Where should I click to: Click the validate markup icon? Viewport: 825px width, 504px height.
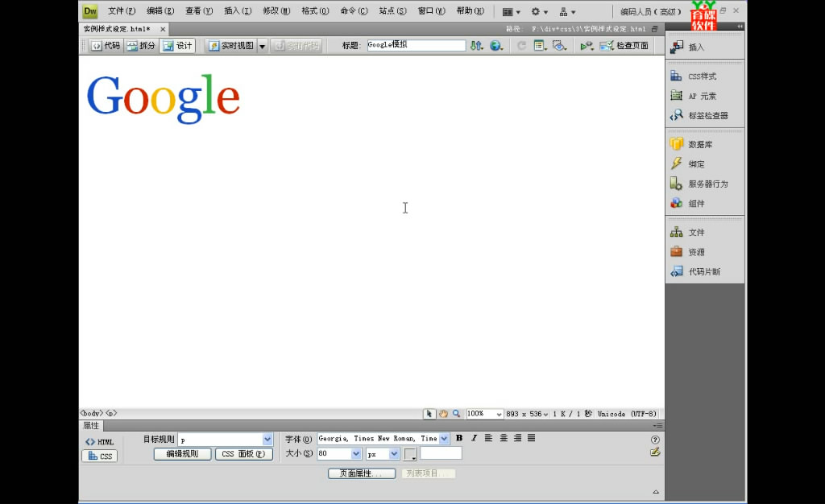point(587,46)
